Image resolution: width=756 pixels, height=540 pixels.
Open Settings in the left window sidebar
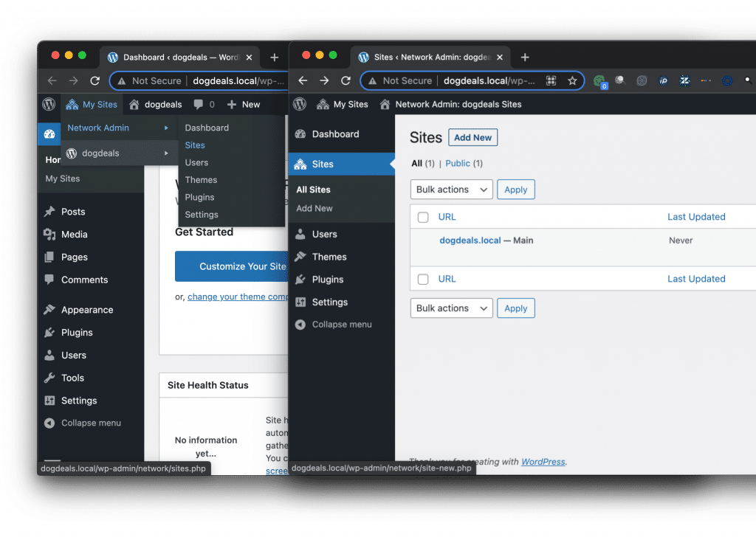tap(78, 401)
